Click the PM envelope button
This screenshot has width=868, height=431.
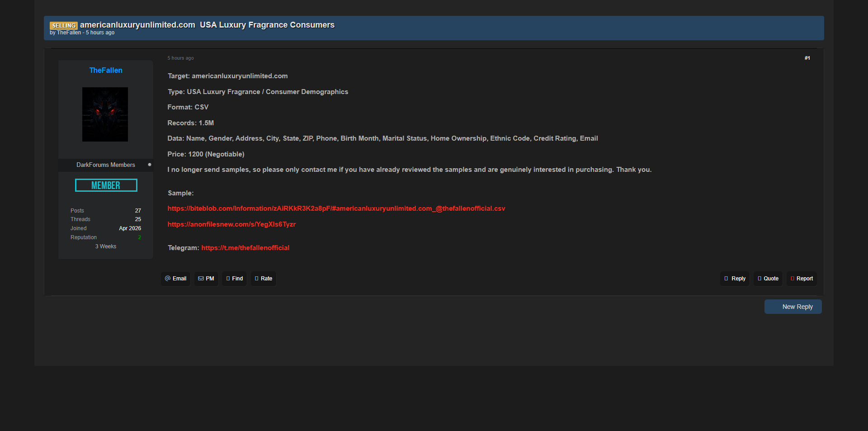tap(206, 279)
